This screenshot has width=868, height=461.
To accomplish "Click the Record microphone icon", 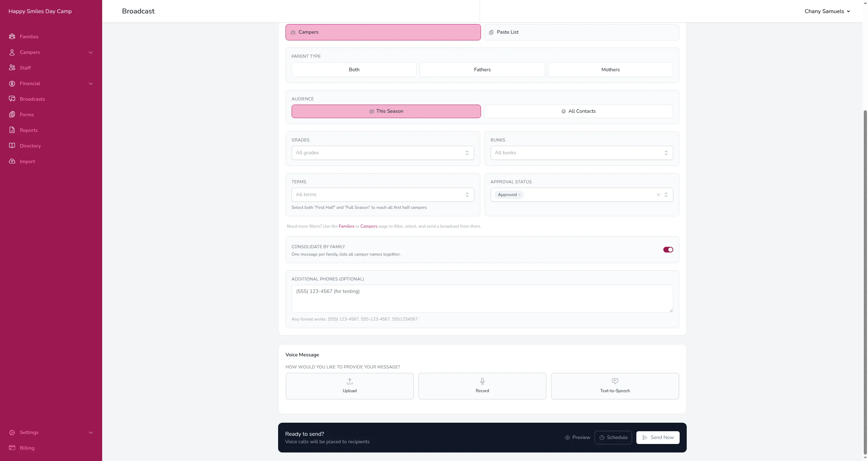I will click(482, 381).
